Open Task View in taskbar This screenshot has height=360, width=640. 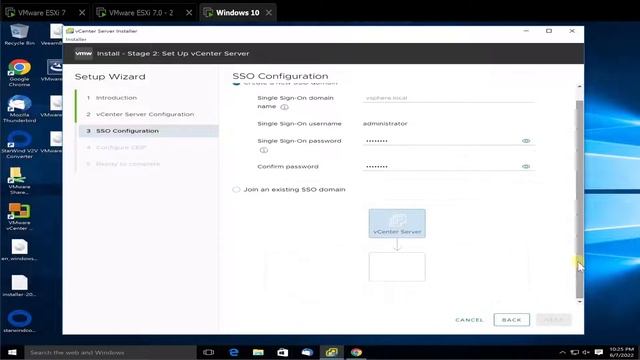(209, 352)
